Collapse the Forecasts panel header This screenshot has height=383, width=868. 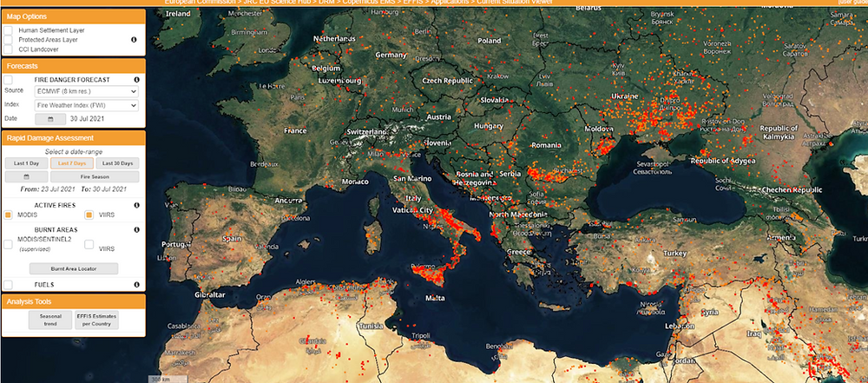[74, 66]
